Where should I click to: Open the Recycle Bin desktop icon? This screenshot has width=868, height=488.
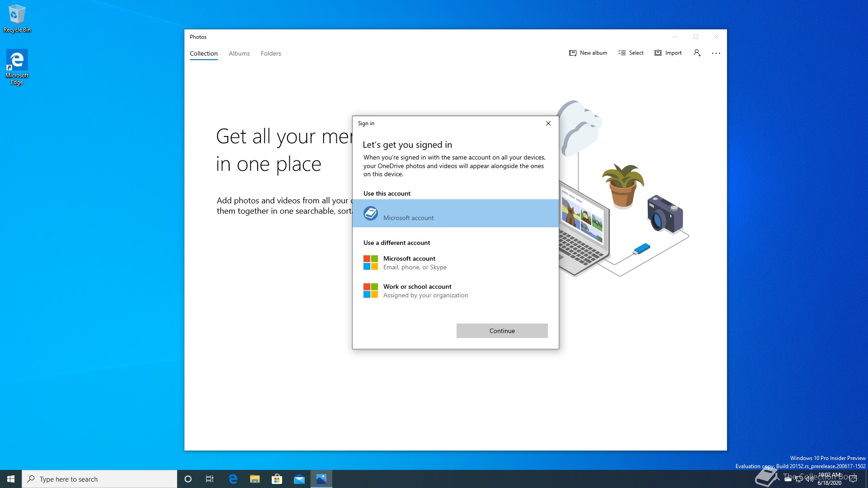click(x=17, y=19)
